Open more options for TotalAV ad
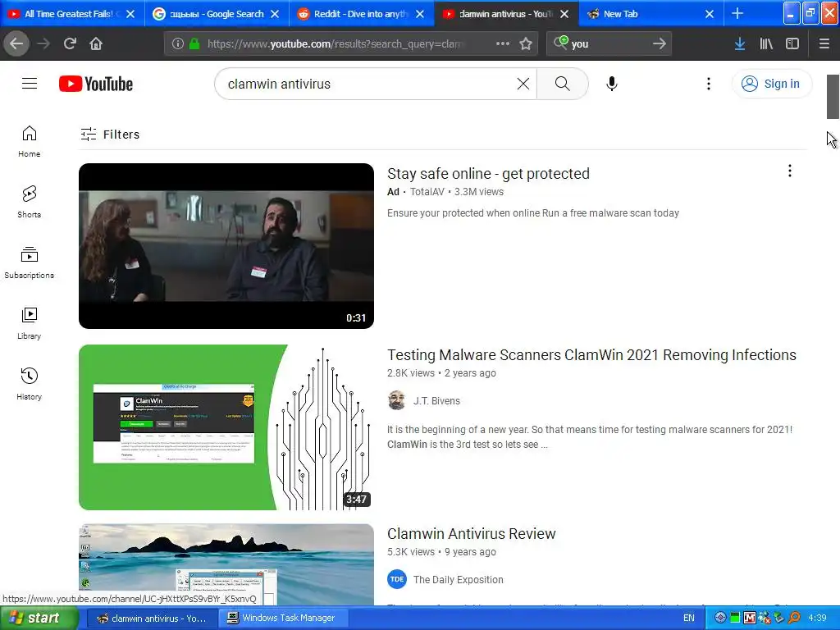The height and width of the screenshot is (630, 840). [789, 171]
